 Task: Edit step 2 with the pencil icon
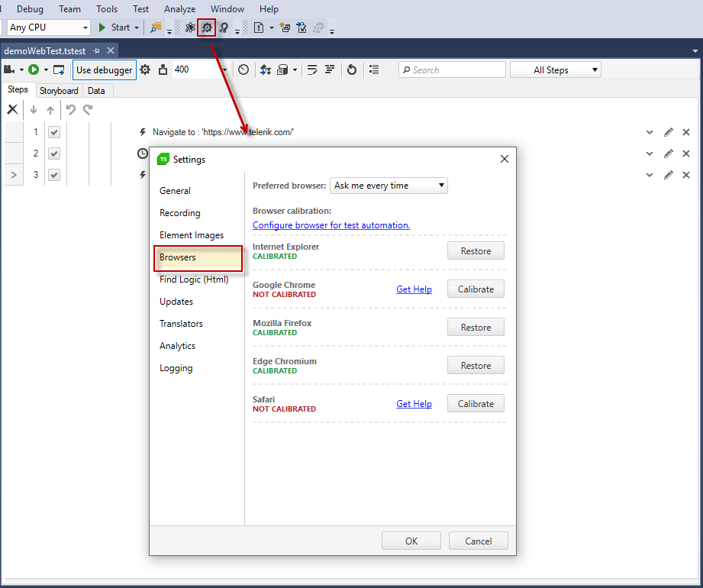(x=669, y=153)
